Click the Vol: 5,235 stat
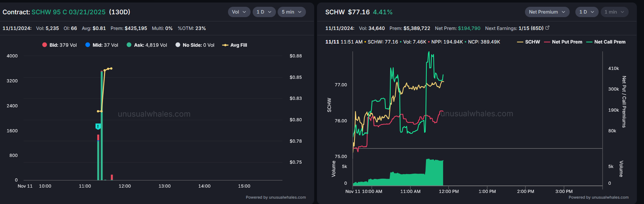 click(48, 28)
